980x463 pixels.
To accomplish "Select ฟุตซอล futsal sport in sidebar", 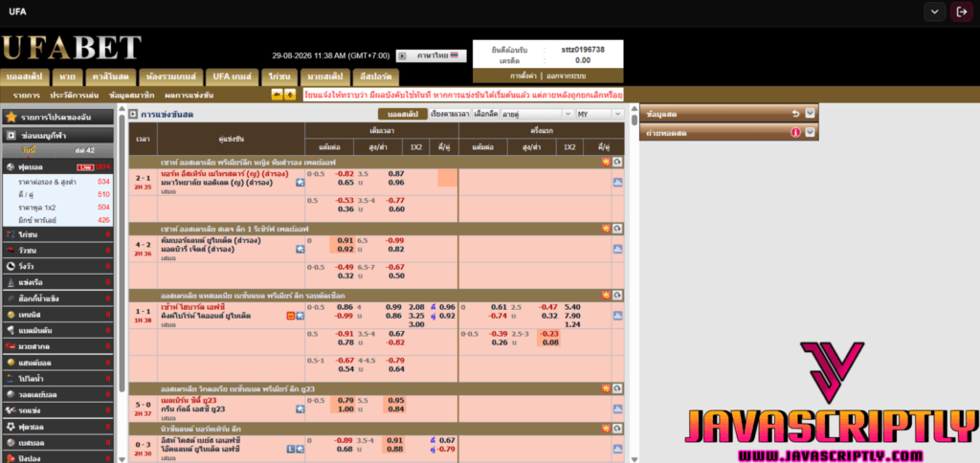I will (58, 427).
